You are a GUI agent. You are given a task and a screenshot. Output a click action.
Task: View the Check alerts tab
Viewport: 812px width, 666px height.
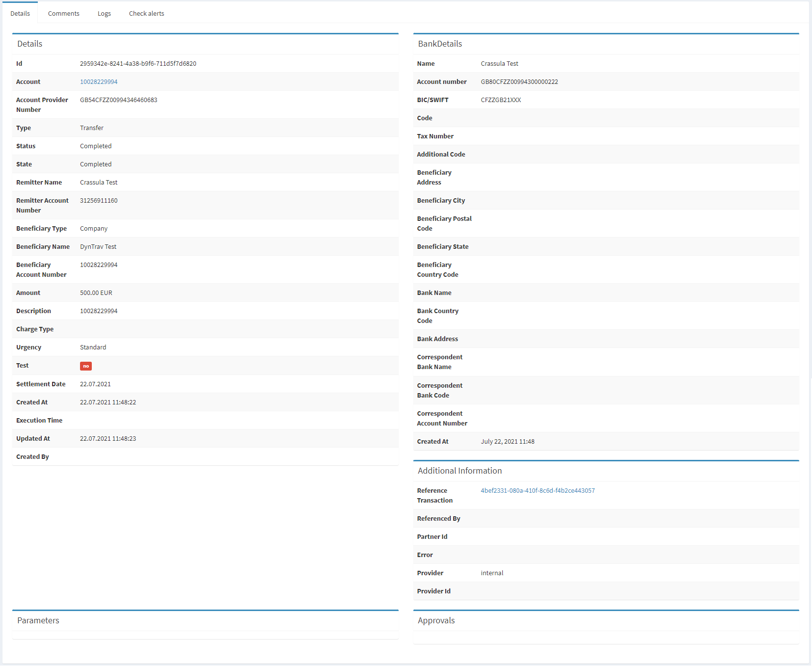(x=146, y=13)
